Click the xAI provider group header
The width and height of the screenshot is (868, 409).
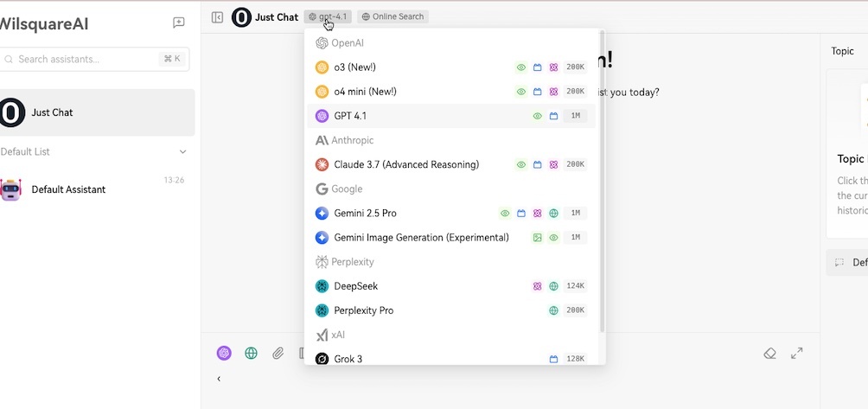[x=330, y=336]
